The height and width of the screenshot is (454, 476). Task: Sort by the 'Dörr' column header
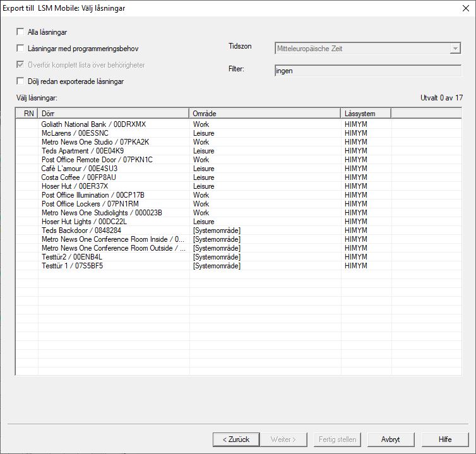[x=112, y=114]
